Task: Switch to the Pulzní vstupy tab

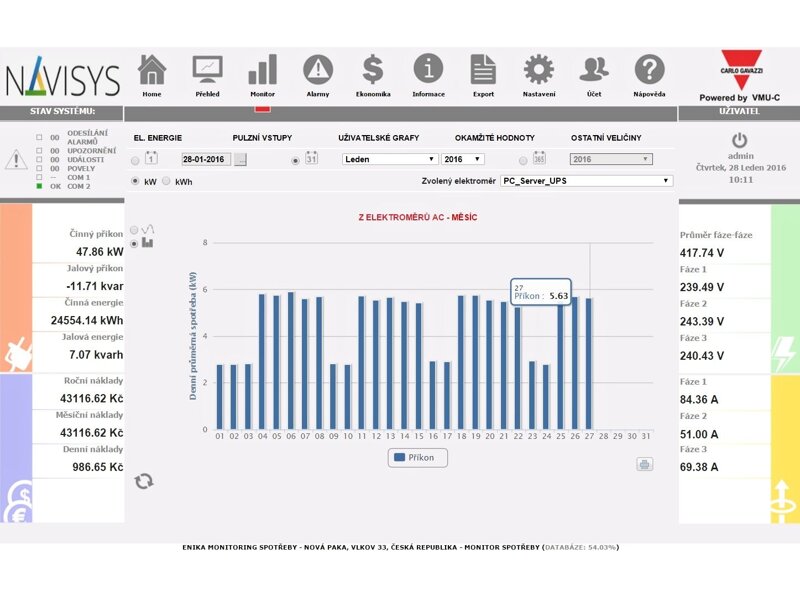Action: tap(260, 137)
